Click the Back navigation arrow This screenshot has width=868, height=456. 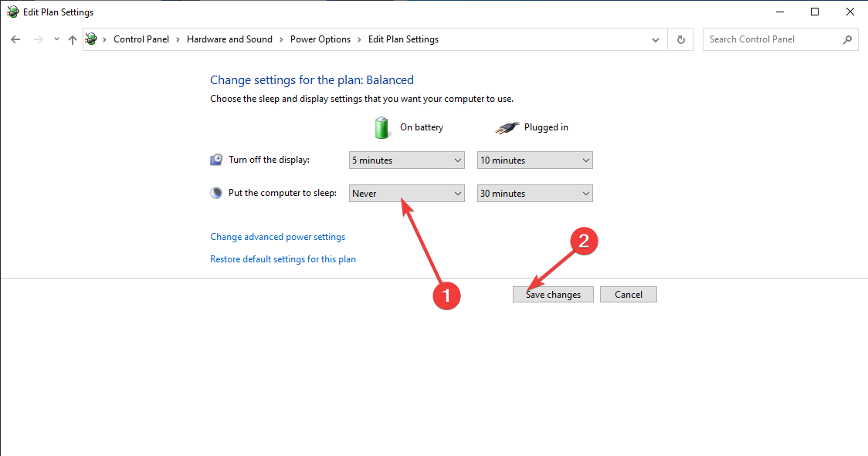(15, 39)
